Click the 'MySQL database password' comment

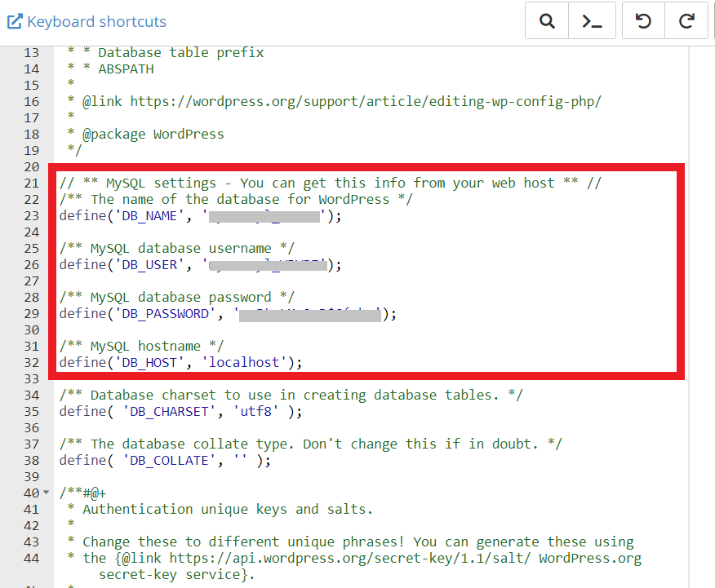(x=177, y=298)
